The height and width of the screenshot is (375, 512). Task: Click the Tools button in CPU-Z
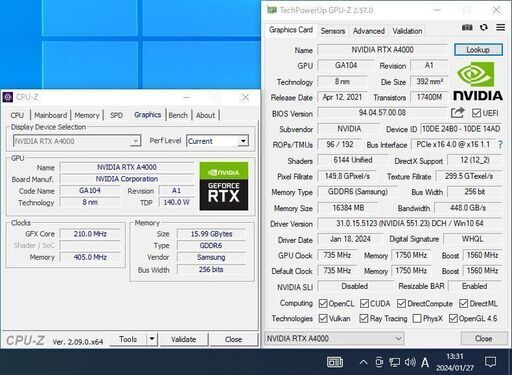128,339
